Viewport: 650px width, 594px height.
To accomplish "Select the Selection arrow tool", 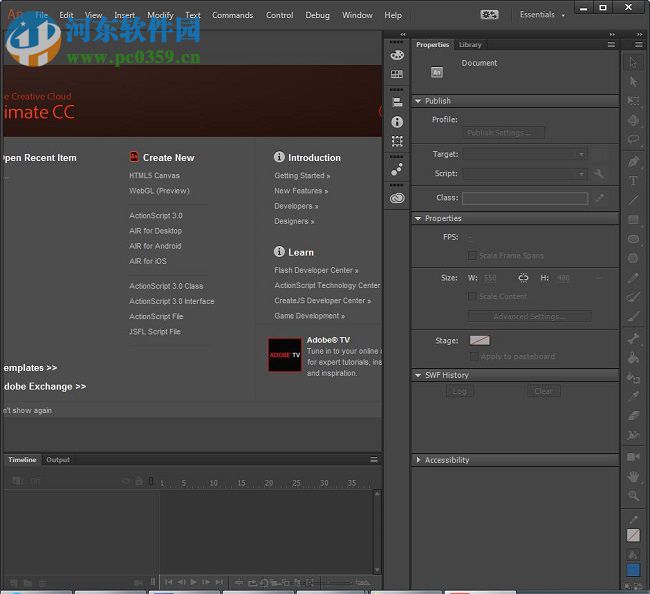I will pos(633,63).
